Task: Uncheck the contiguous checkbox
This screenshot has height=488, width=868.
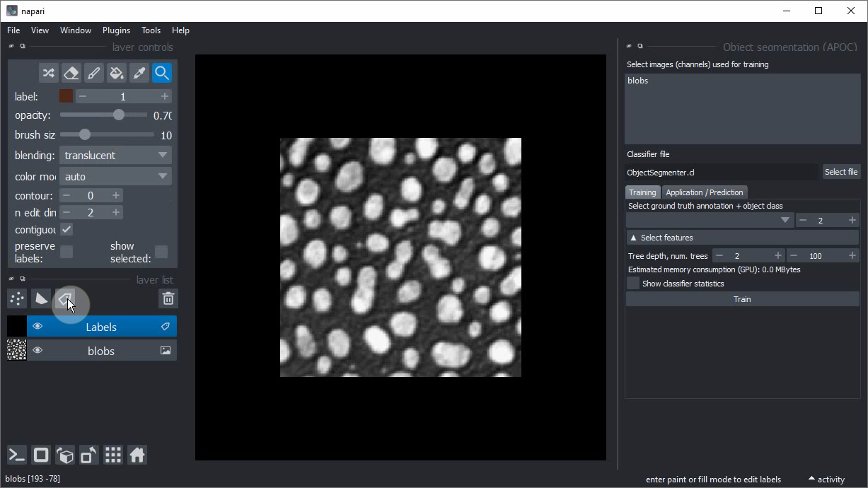Action: [x=66, y=230]
